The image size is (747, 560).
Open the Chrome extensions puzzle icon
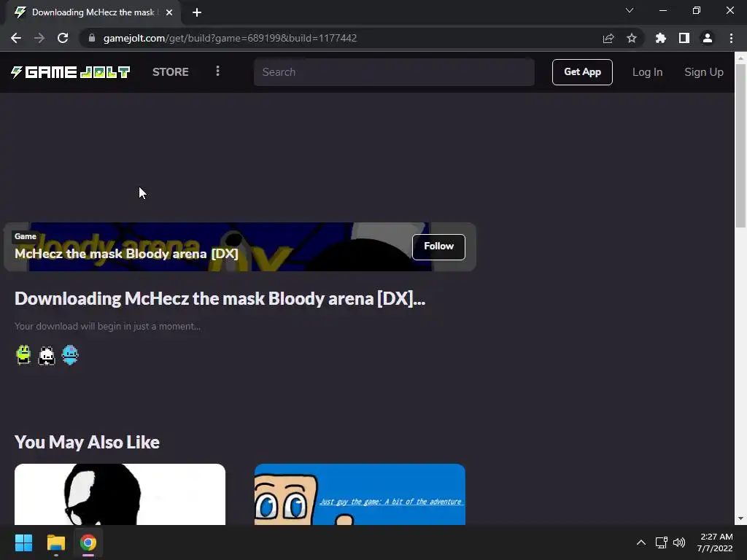(661, 38)
